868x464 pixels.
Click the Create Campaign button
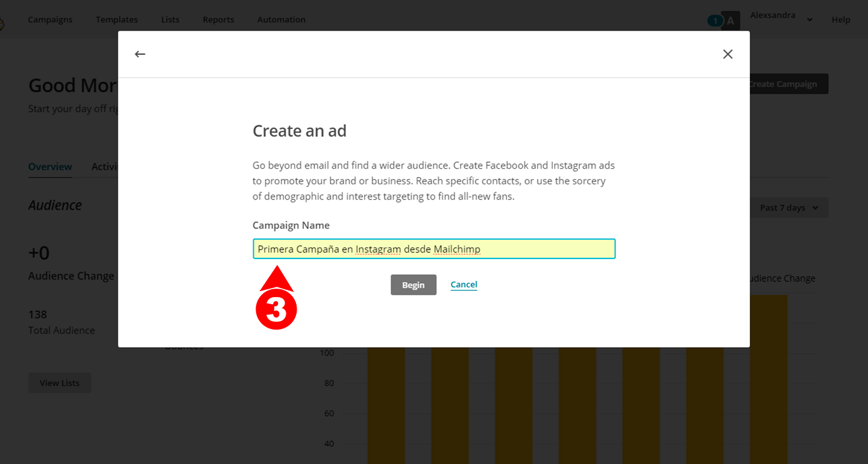pos(789,84)
